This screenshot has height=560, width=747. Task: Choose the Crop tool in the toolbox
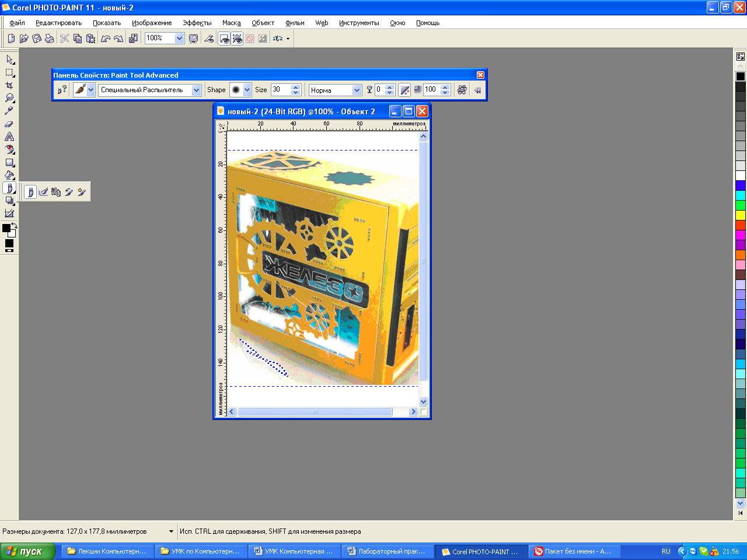click(x=10, y=85)
